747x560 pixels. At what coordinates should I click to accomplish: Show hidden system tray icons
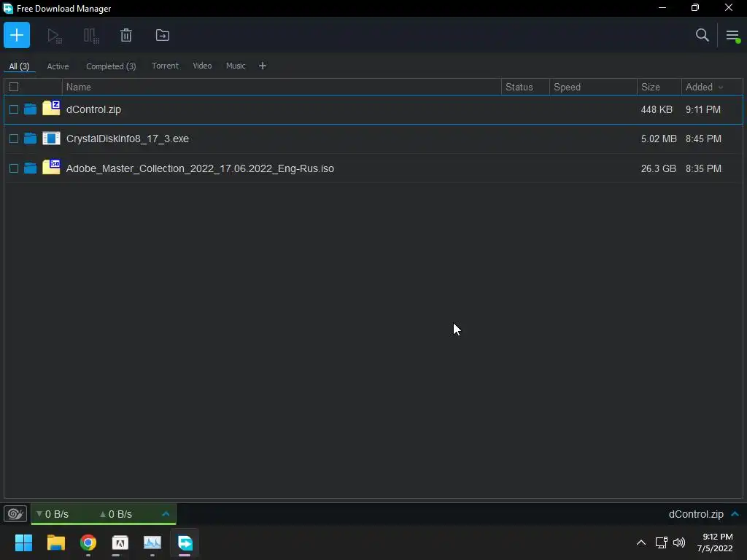(x=641, y=542)
